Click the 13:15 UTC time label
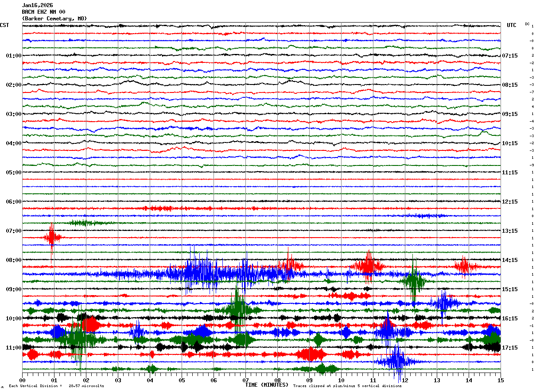 tap(510, 231)
